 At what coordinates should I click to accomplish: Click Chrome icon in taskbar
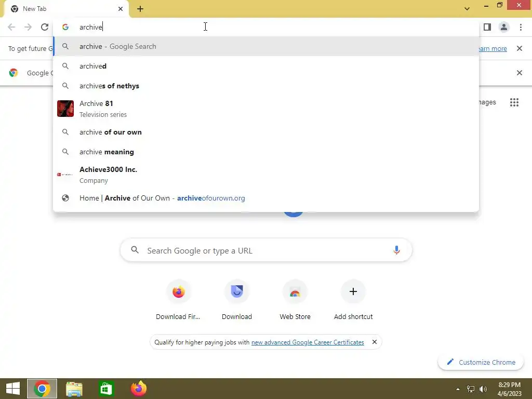pos(42,389)
